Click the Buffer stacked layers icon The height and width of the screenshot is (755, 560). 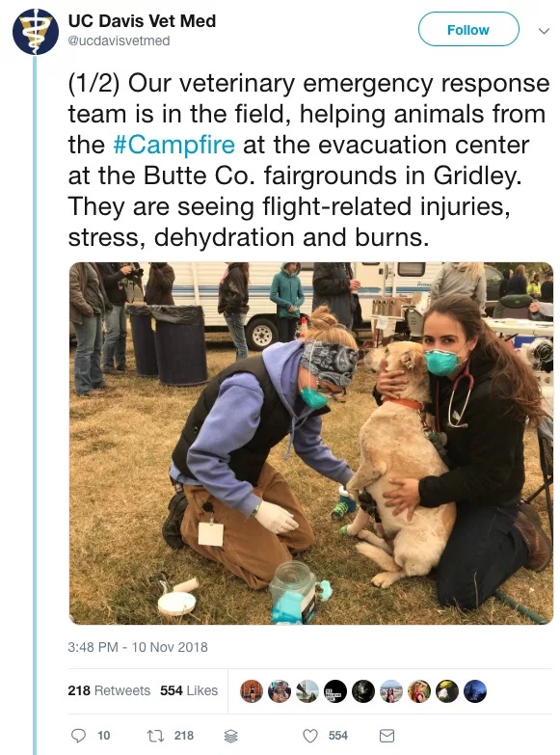point(231,736)
